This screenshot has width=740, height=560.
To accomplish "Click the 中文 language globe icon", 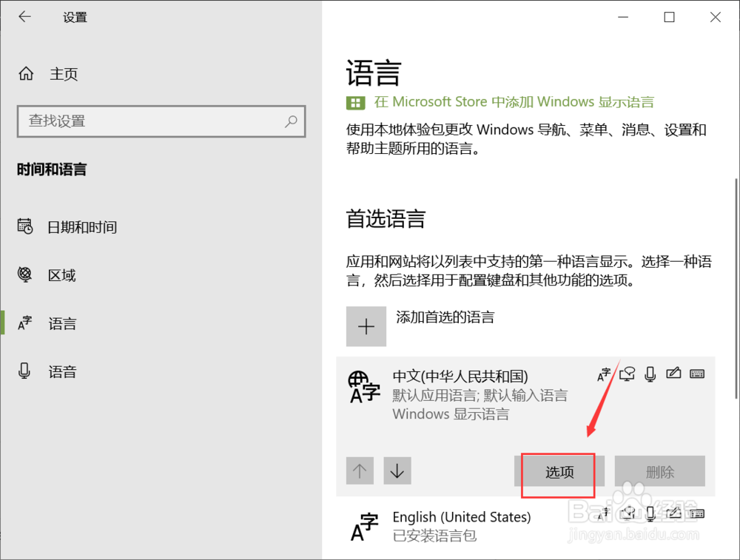I will click(363, 388).
